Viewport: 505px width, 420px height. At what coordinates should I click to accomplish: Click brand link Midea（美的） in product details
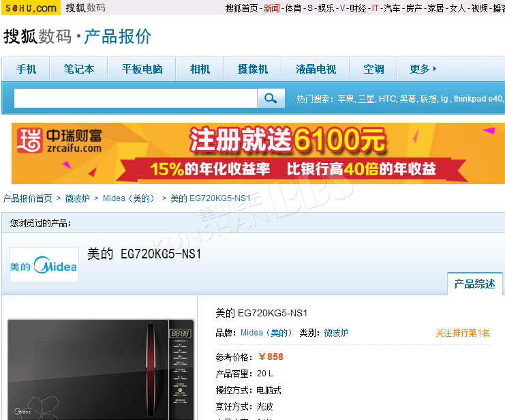coord(266,333)
